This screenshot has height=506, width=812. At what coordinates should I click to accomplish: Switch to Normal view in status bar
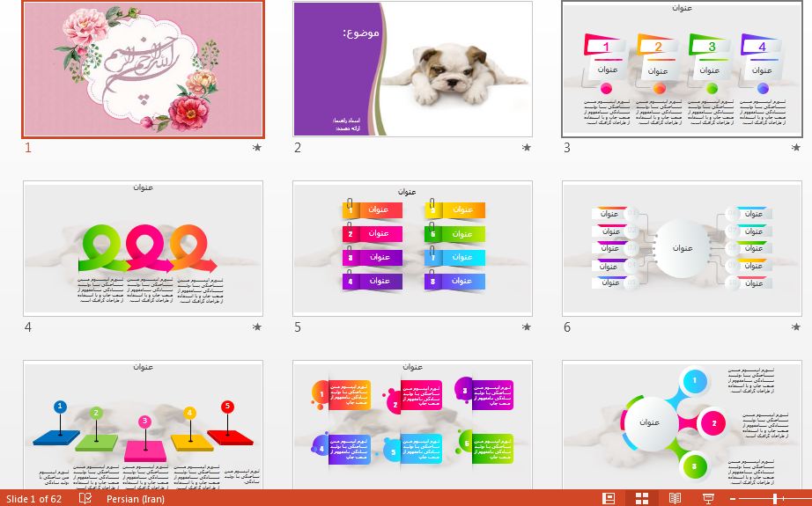[609, 498]
